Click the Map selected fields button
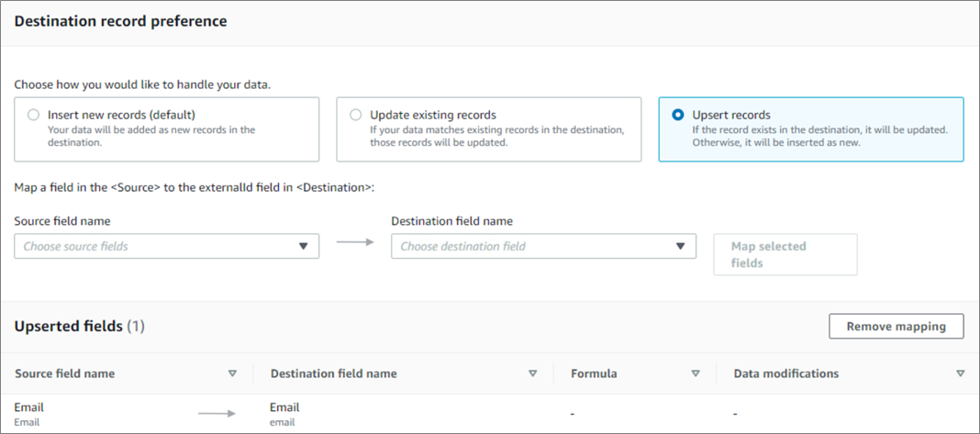Viewport: 980px width, 434px height. pos(785,254)
